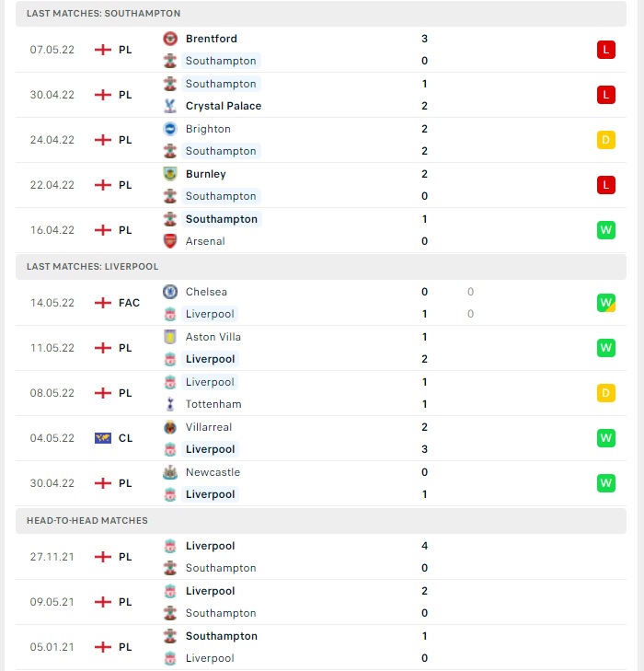Open the 27.11.21 Liverpool vs Southampton match row
Screen dimensions: 644x671
tap(321, 557)
